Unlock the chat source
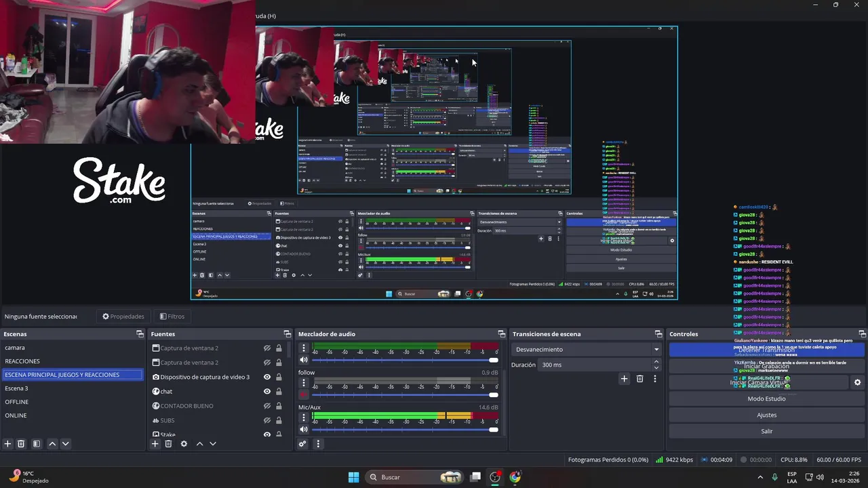 [x=279, y=391]
